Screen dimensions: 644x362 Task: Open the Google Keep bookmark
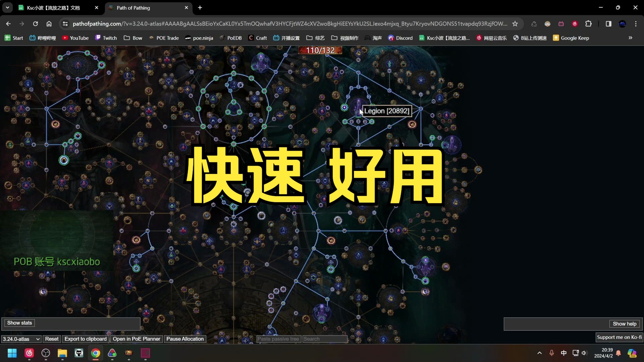(x=571, y=38)
